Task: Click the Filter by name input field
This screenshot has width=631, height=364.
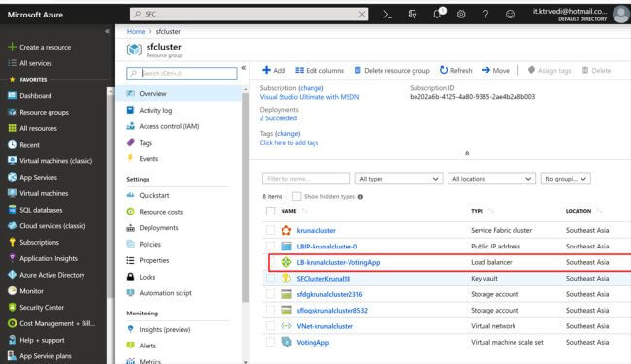Action: (x=306, y=179)
